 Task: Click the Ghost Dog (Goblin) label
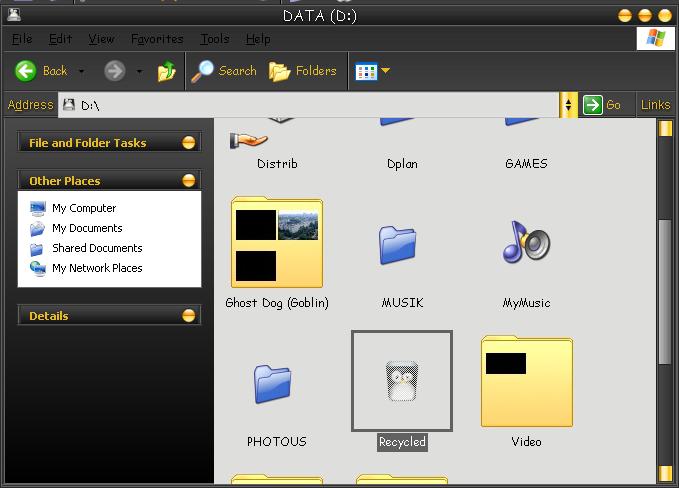(277, 303)
